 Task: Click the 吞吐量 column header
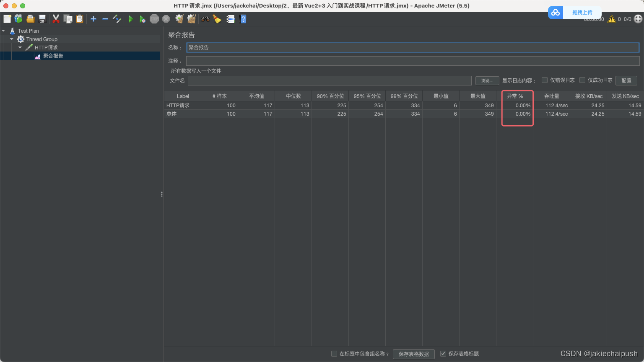pyautogui.click(x=552, y=96)
